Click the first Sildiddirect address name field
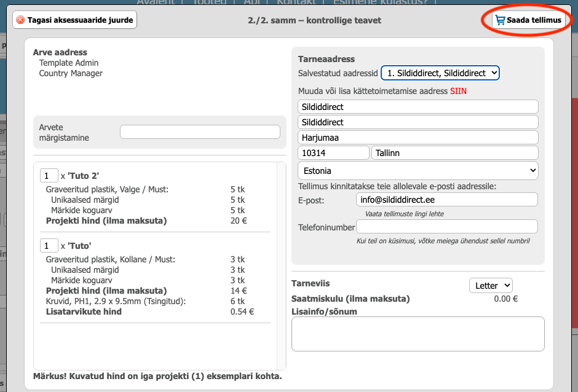 point(418,107)
